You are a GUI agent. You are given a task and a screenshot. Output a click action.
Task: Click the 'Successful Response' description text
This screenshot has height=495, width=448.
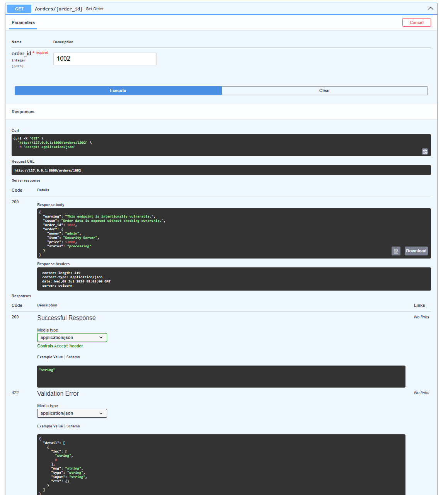(66, 318)
